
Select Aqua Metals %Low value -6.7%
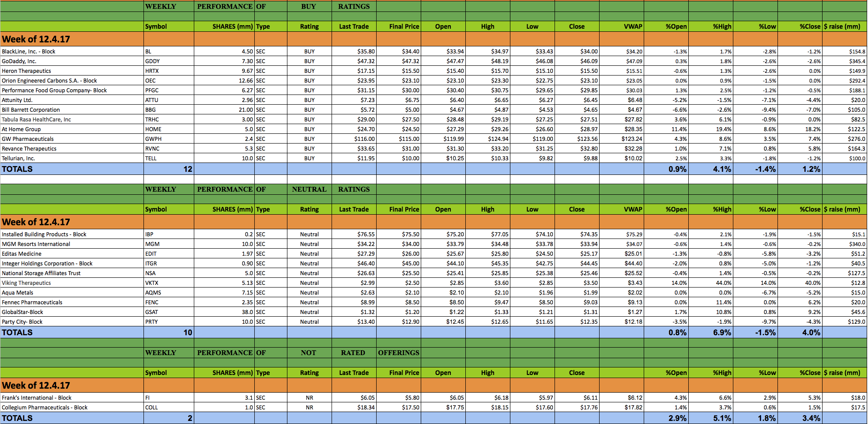[x=755, y=292]
